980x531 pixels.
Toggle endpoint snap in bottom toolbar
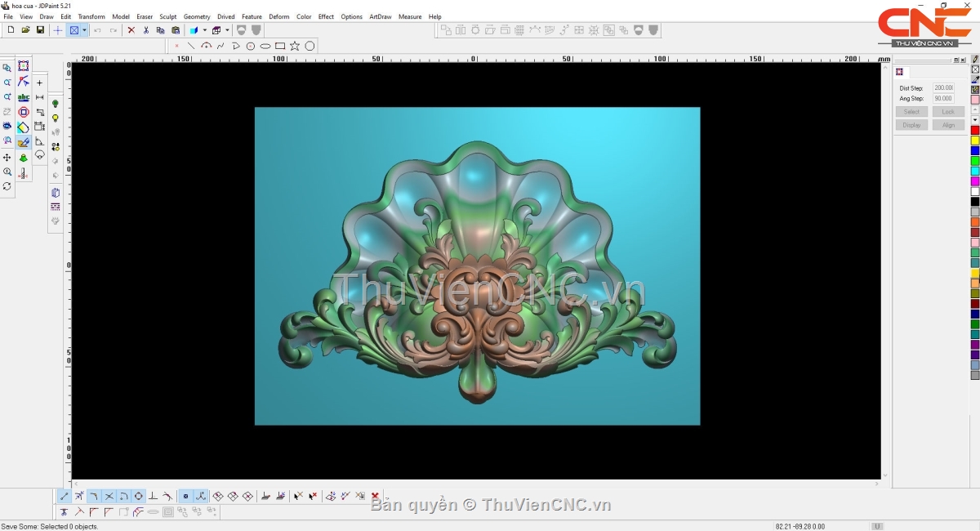pos(65,496)
